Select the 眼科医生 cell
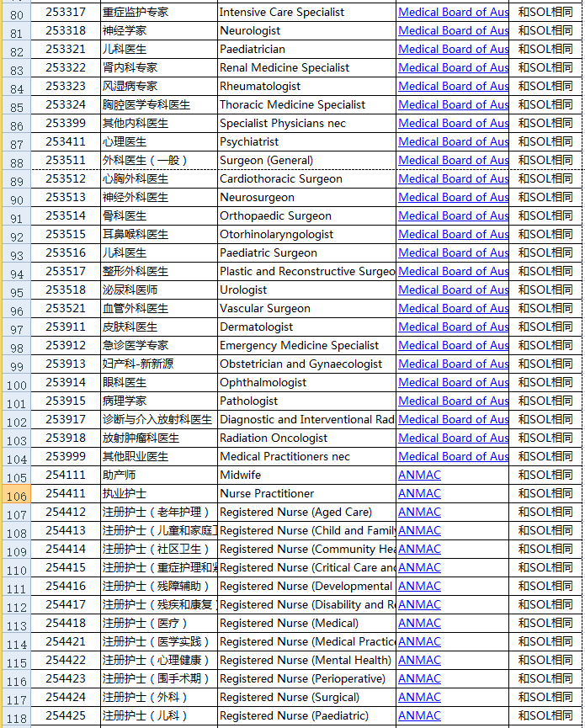 pyautogui.click(x=159, y=383)
